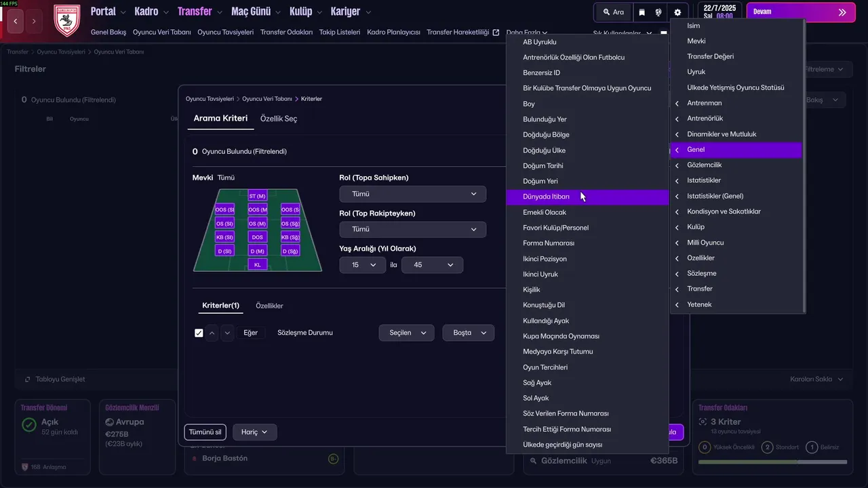
Task: Expand the Gözlemcilik submenu
Action: 736,165
